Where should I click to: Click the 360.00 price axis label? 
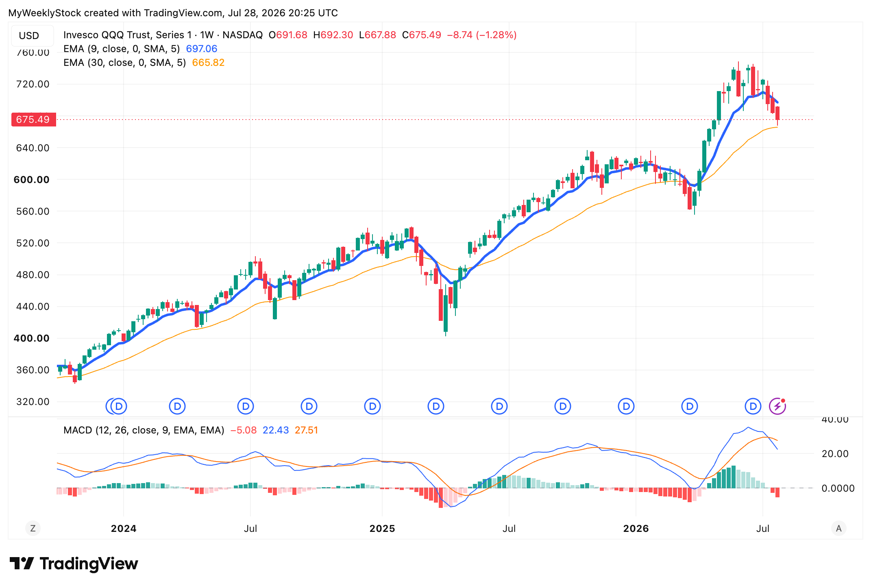[33, 370]
